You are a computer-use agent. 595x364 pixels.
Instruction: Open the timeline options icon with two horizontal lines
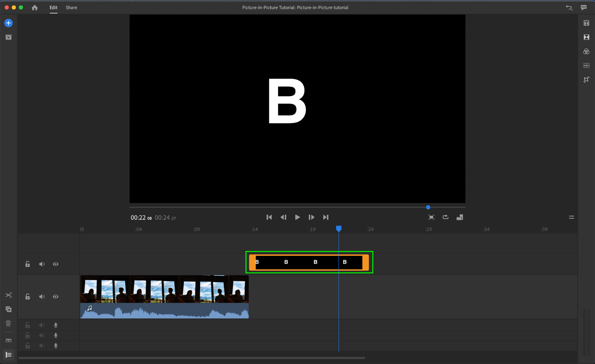click(x=571, y=217)
